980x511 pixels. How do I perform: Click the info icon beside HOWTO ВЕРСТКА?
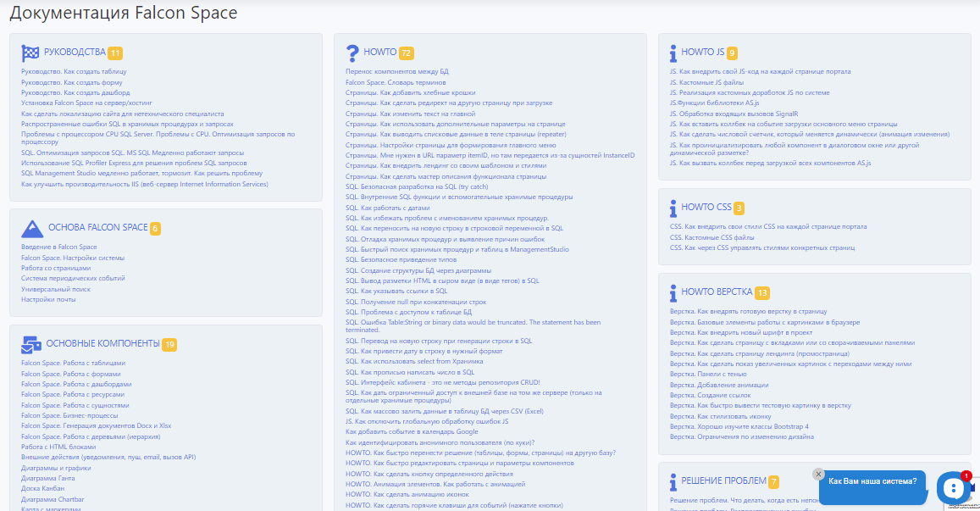(673, 292)
